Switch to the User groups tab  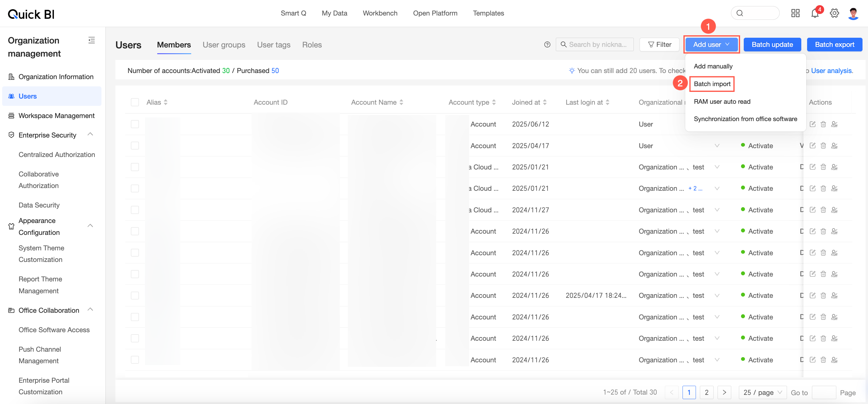[x=224, y=45]
